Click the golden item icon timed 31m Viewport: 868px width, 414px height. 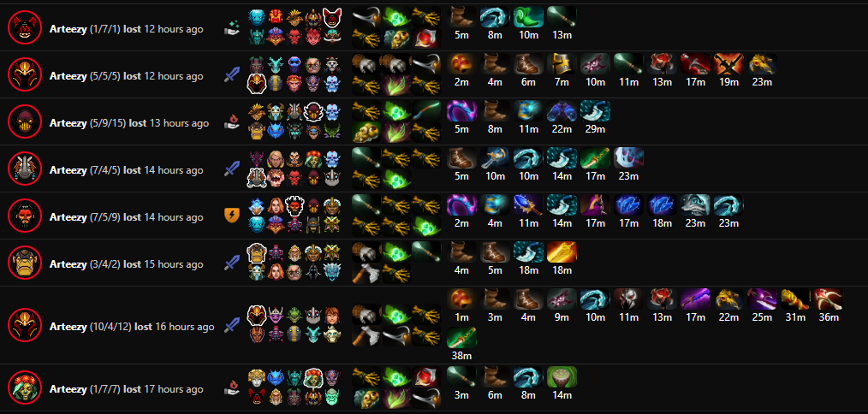(x=794, y=299)
